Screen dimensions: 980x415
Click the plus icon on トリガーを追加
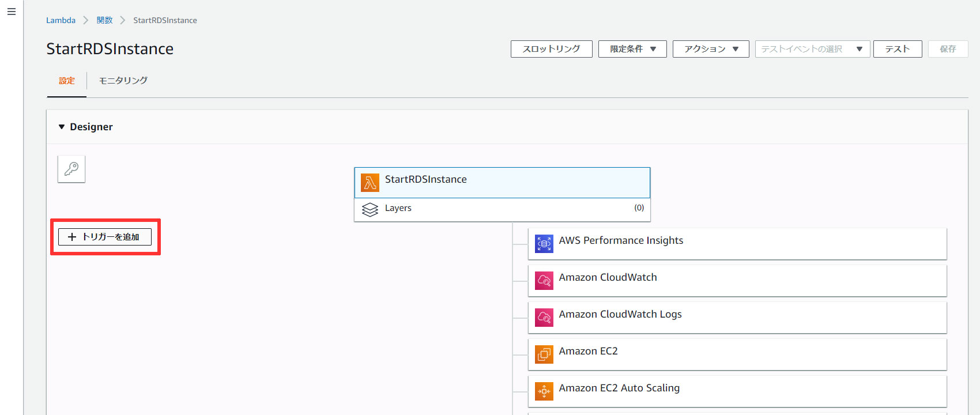[x=72, y=237]
